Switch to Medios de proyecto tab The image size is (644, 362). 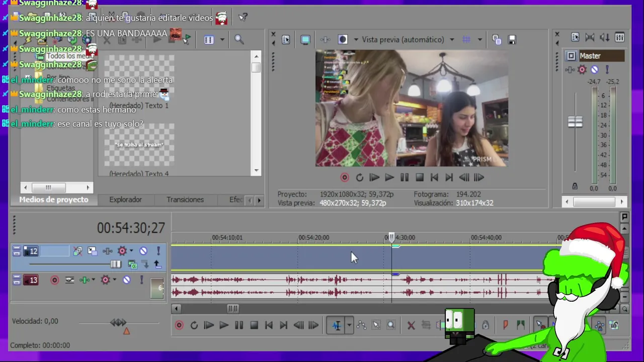tap(54, 200)
